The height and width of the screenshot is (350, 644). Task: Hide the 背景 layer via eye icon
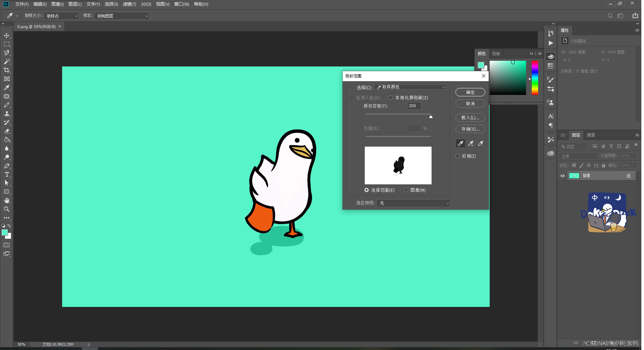pyautogui.click(x=562, y=176)
